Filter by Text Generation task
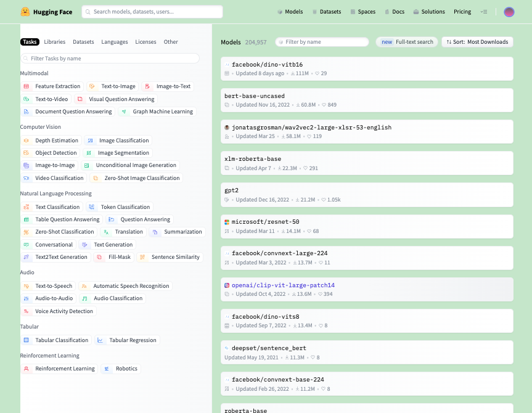The width and height of the screenshot is (532, 413). [x=107, y=245]
